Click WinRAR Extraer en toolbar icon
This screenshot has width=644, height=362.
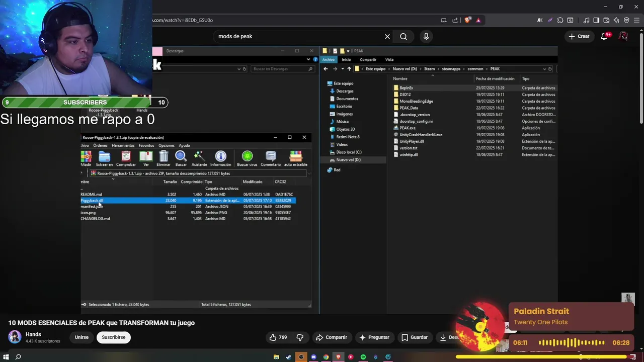[x=104, y=159]
